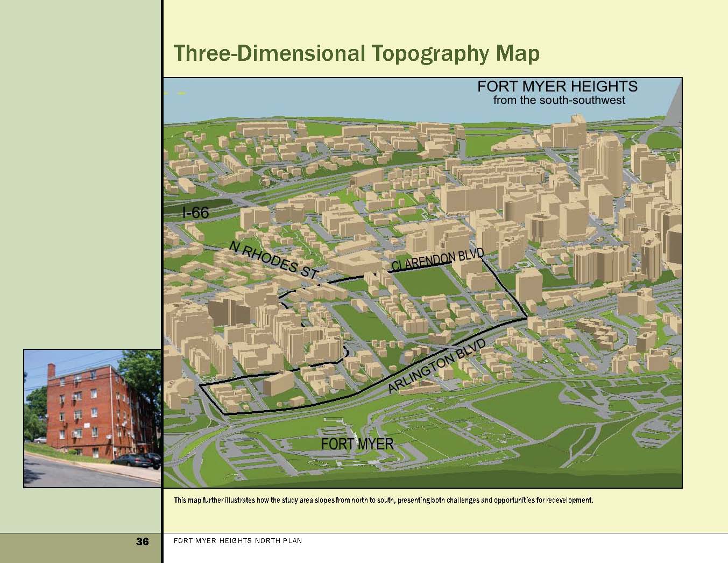Click the 'from the south-southwest' subtitle

(x=559, y=100)
